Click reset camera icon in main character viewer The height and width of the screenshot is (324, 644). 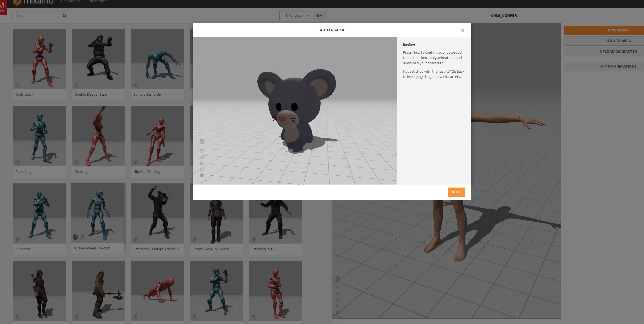tap(338, 306)
